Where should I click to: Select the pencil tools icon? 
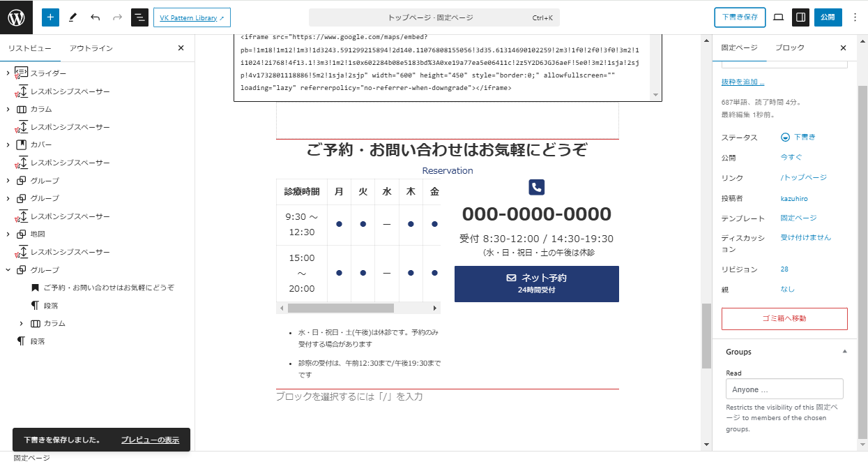[73, 17]
